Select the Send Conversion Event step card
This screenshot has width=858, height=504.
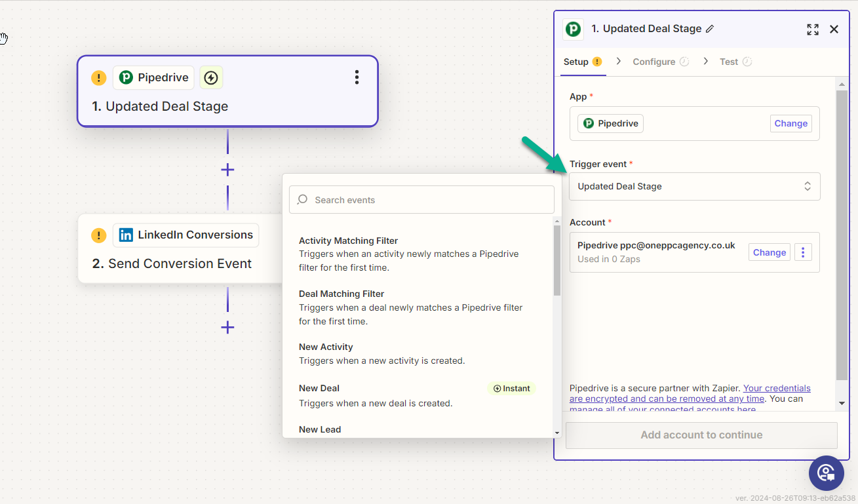click(180, 248)
